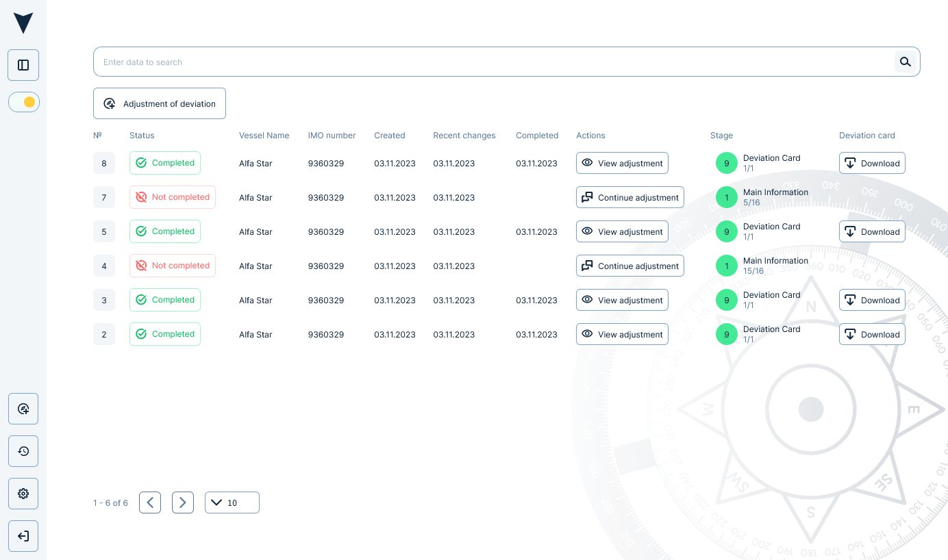Start a new Adjustment of deviation

point(160,103)
